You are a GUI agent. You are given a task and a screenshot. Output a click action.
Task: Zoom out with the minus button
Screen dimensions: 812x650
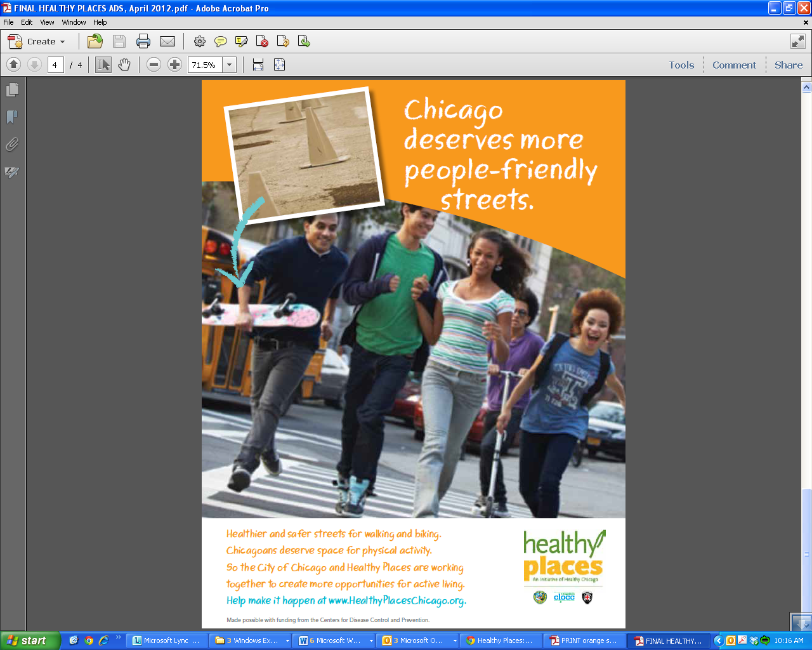(x=154, y=65)
